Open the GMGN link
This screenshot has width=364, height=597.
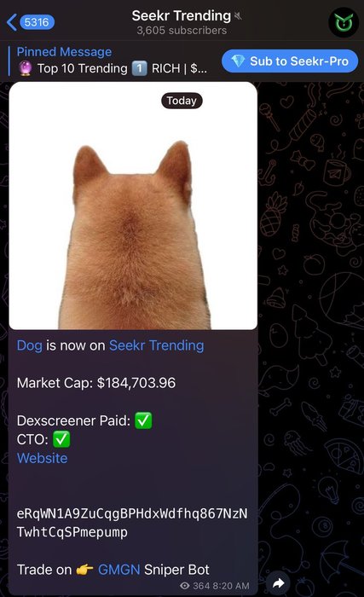click(118, 570)
